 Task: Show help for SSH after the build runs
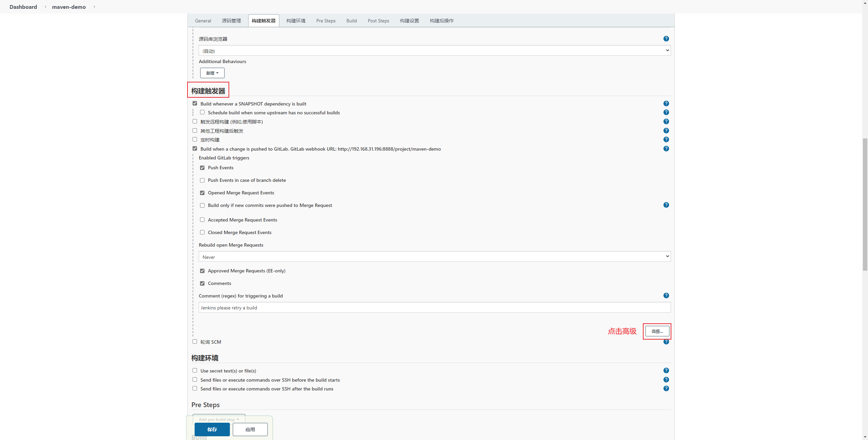tap(666, 388)
